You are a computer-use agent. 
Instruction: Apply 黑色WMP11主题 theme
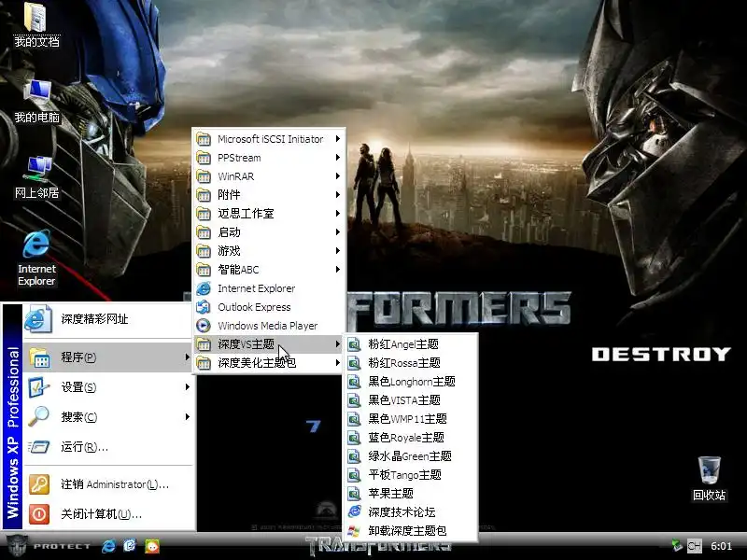[x=410, y=419]
